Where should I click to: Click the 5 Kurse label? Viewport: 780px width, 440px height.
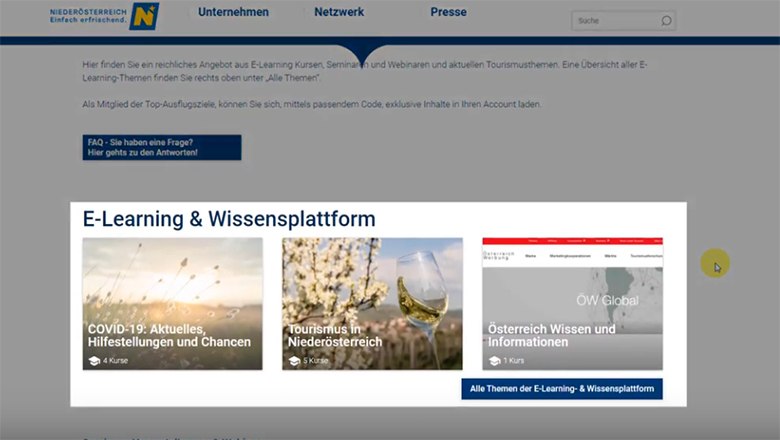tap(316, 360)
